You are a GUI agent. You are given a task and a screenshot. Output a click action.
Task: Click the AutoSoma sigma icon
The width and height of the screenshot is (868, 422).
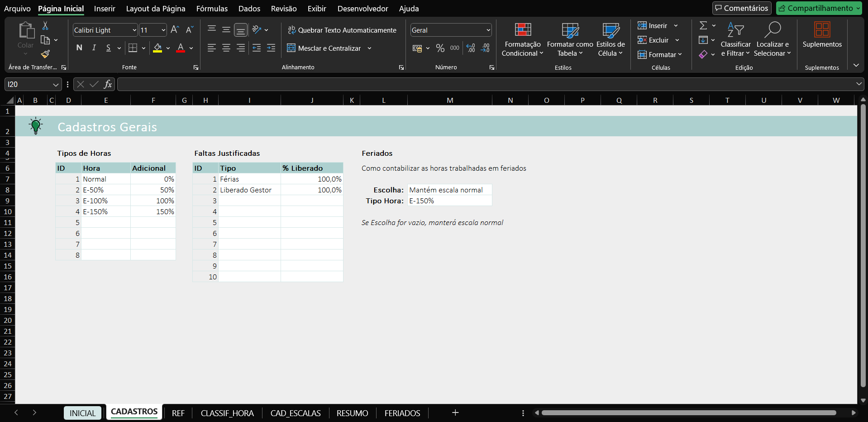(x=703, y=25)
